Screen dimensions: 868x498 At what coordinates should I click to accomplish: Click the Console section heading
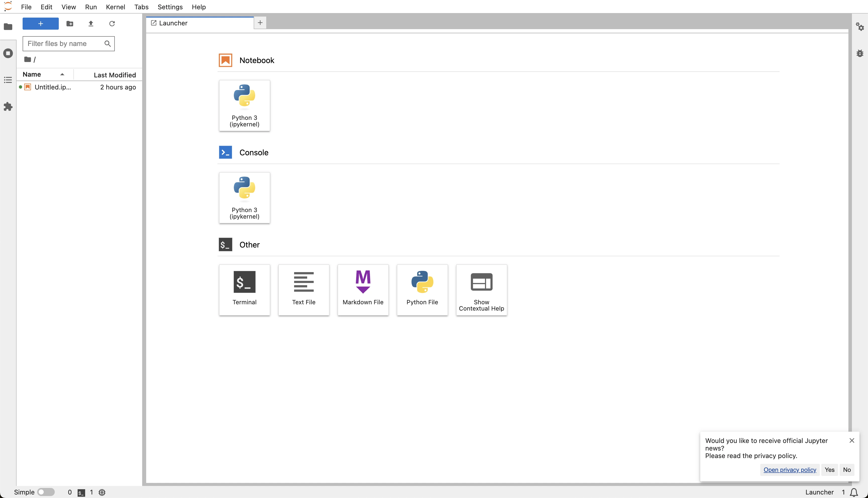tap(254, 153)
